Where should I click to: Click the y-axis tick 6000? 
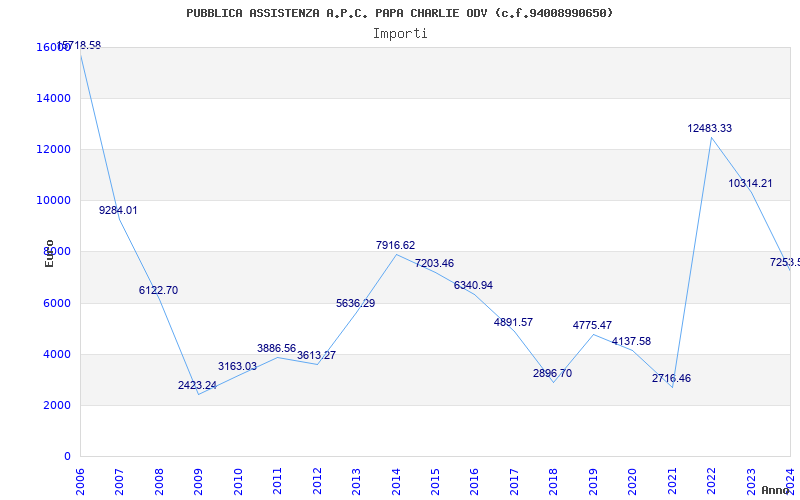point(57,303)
